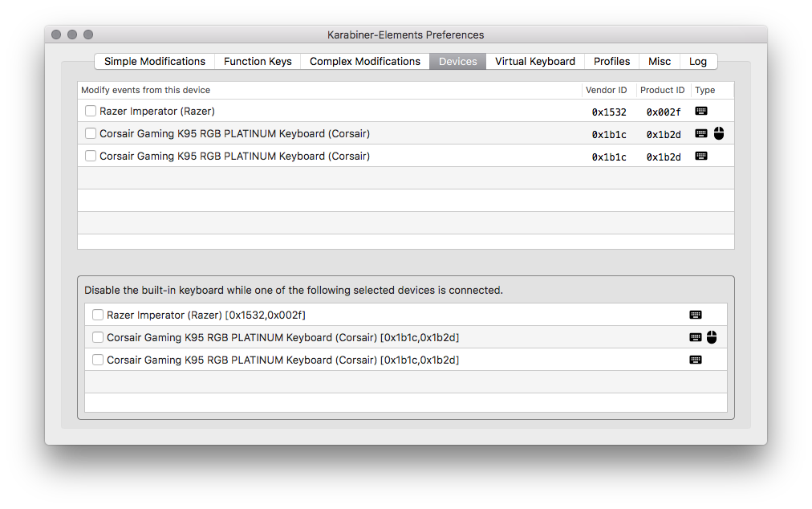The height and width of the screenshot is (509, 812).
Task: Click the keyboard icon on second Corsair K95 row
Action: tap(701, 156)
